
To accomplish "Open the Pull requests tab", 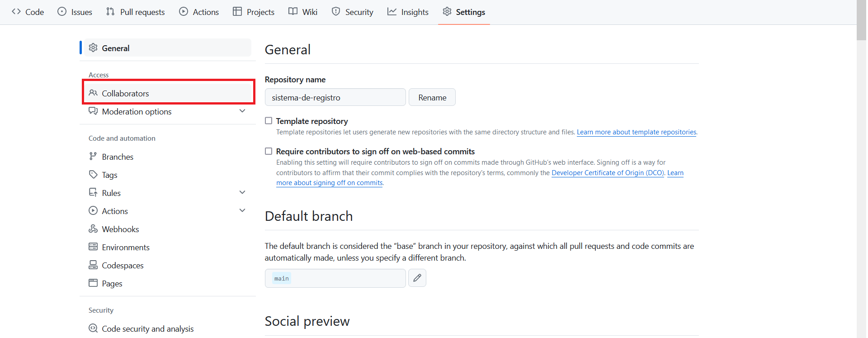I will 135,12.
